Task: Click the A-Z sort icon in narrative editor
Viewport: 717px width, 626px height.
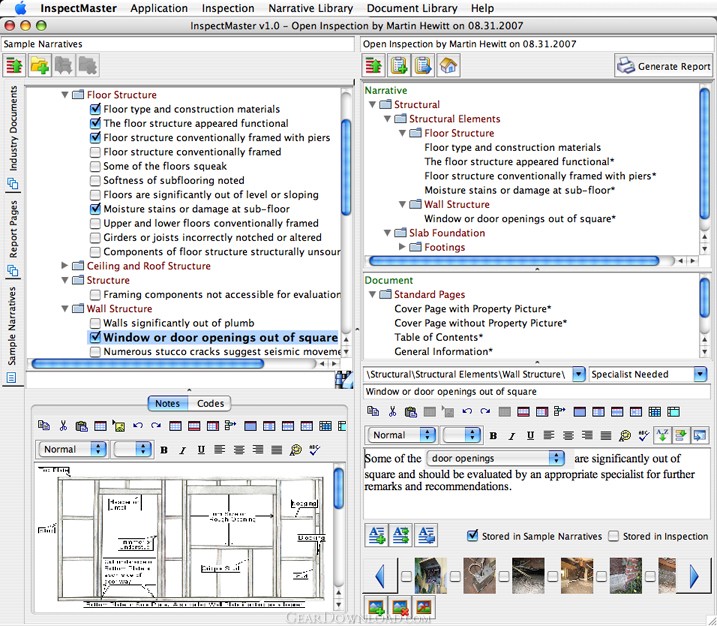Action: click(662, 435)
